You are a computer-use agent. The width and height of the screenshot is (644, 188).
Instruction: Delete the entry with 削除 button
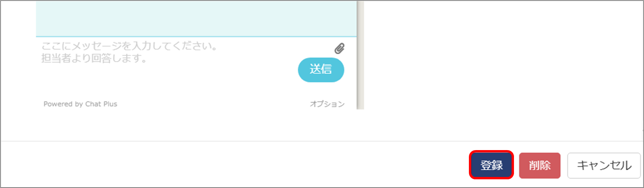(x=540, y=165)
